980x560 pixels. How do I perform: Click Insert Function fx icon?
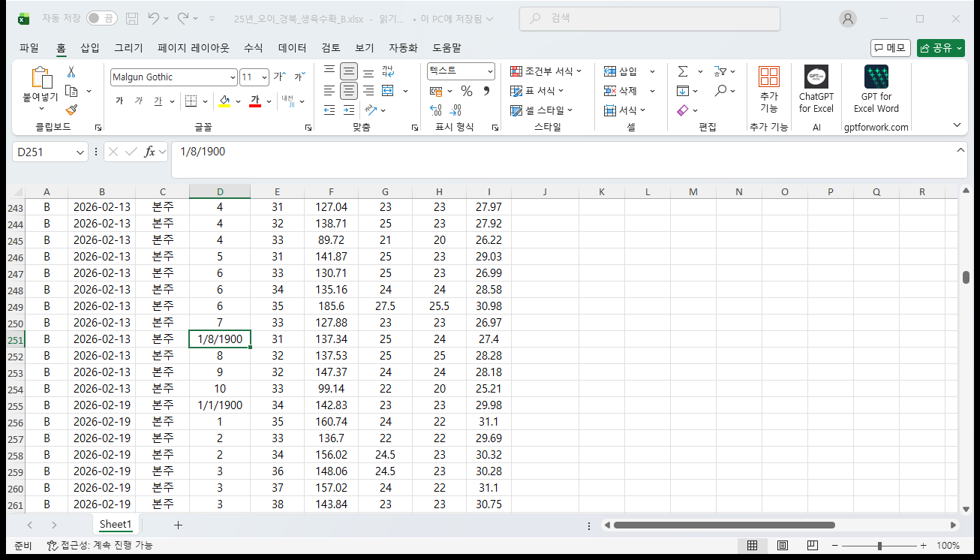click(x=149, y=152)
